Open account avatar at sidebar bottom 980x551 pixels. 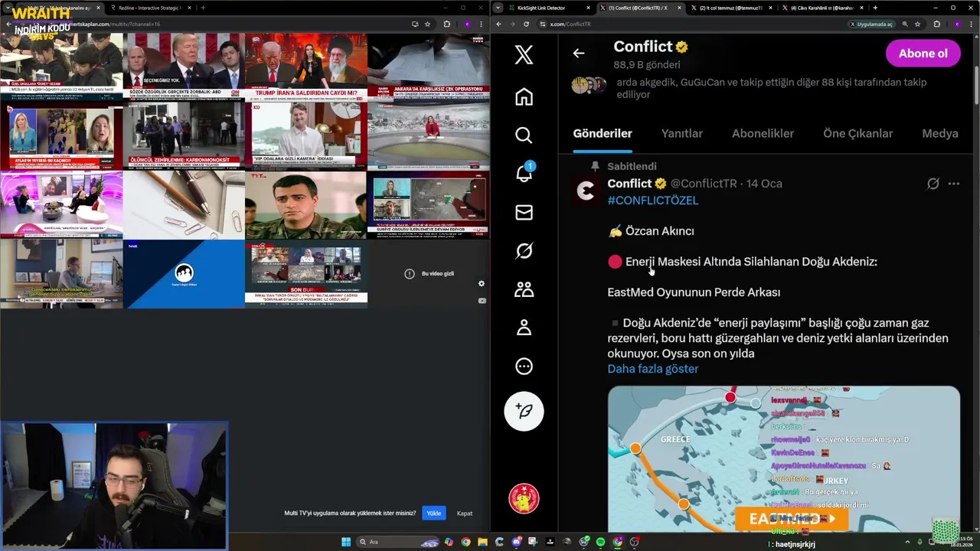pyautogui.click(x=524, y=498)
